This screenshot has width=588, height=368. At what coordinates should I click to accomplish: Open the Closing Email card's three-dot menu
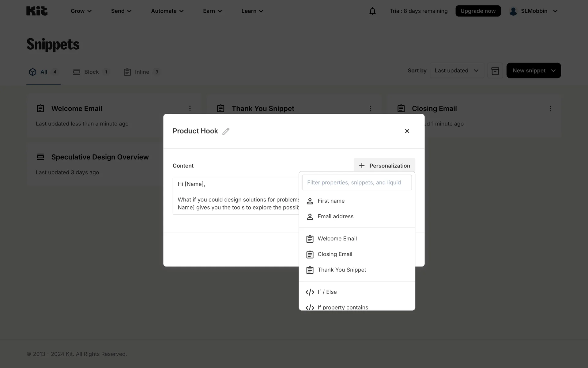tap(550, 109)
